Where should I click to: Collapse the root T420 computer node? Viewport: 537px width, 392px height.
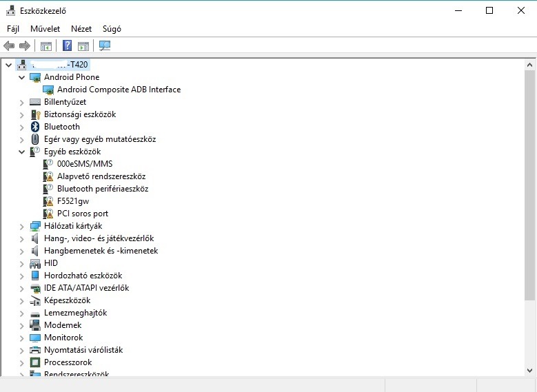8,65
